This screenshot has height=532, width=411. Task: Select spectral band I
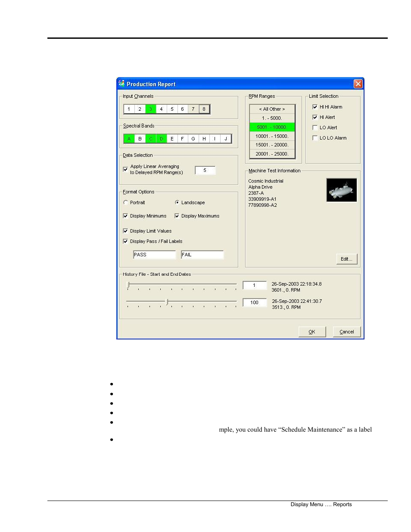point(215,139)
